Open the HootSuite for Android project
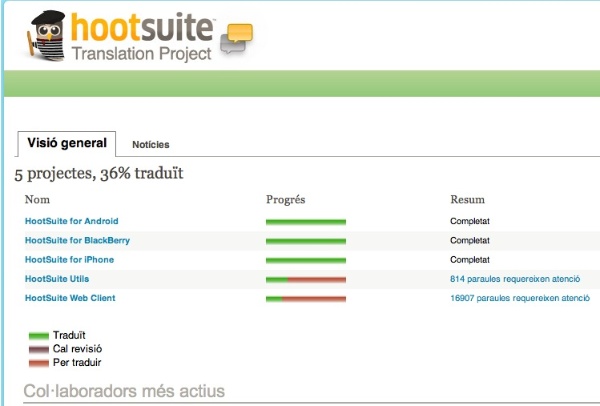Image resolution: width=600 pixels, height=406 pixels. (72, 221)
